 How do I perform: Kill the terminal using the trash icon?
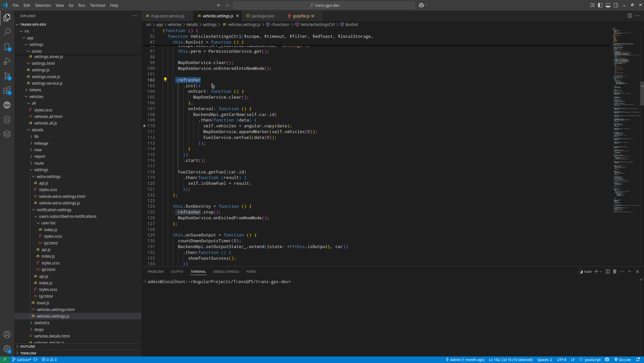click(x=615, y=271)
